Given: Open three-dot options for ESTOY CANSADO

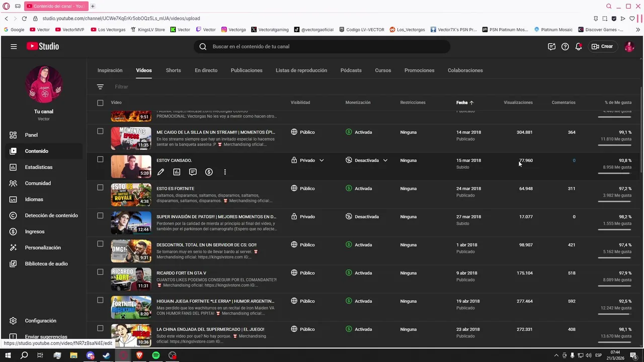Looking at the screenshot, I should 225,172.
